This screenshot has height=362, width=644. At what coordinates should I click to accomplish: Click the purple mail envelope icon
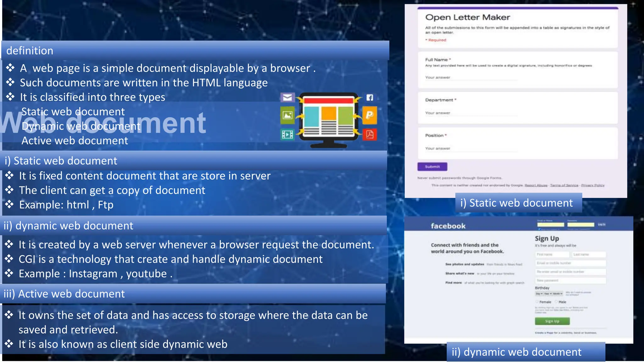pyautogui.click(x=287, y=97)
